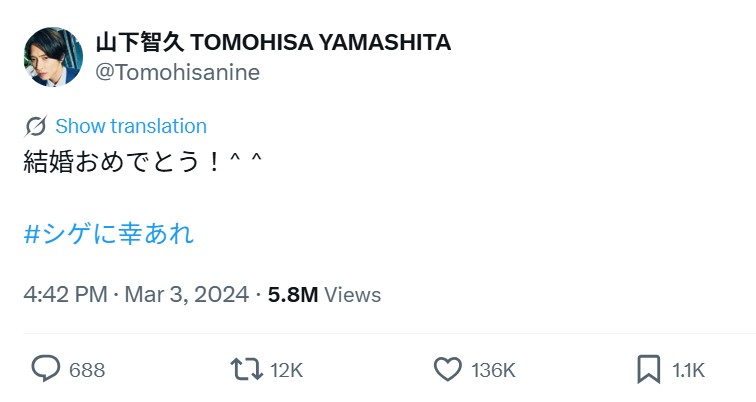Click the translation icon beside Show translation
Viewport: 756px width, 402px height.
pyautogui.click(x=36, y=126)
